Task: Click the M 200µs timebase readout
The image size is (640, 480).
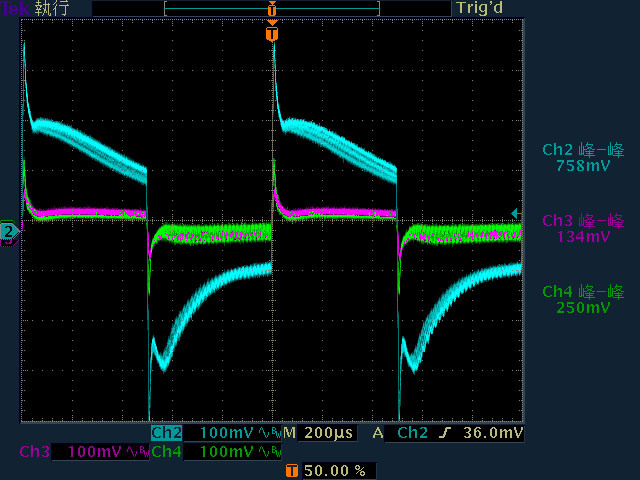Action: tap(318, 433)
